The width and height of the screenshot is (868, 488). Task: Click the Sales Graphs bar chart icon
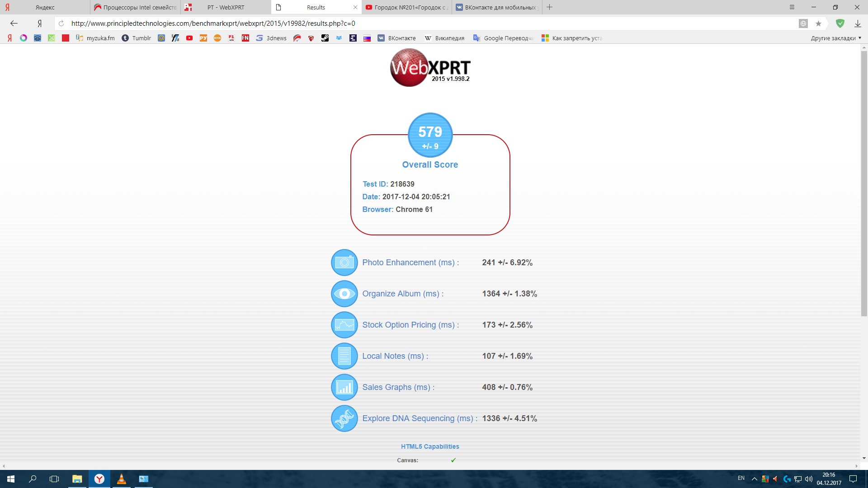344,387
